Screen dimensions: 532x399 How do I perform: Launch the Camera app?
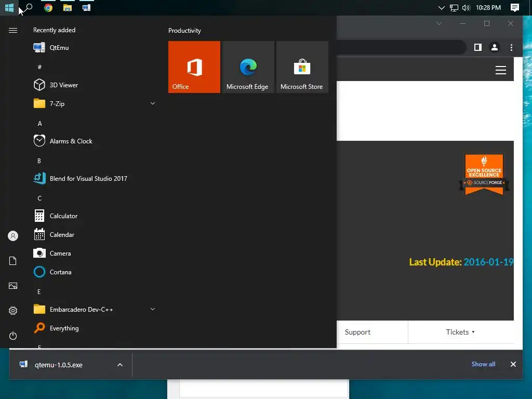coord(95,253)
